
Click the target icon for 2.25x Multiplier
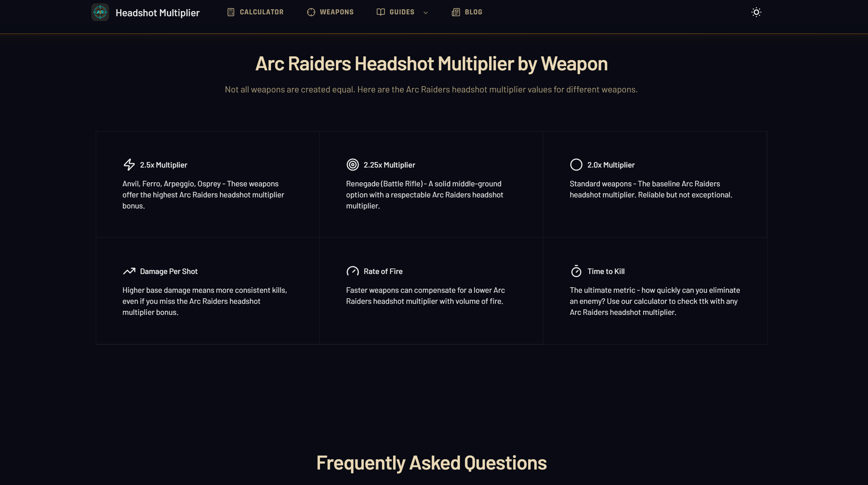coord(352,165)
